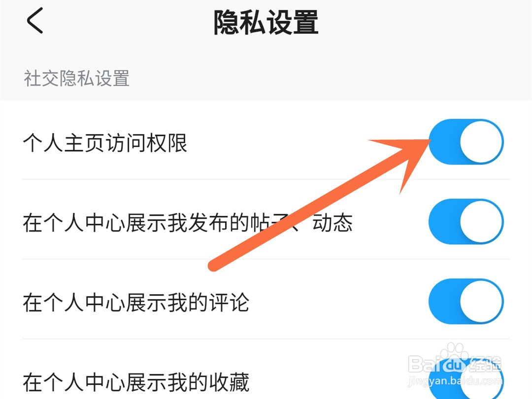Tap white knob of 帖子、动态 switch
Image resolution: width=532 pixels, height=399 pixels.
(481, 222)
